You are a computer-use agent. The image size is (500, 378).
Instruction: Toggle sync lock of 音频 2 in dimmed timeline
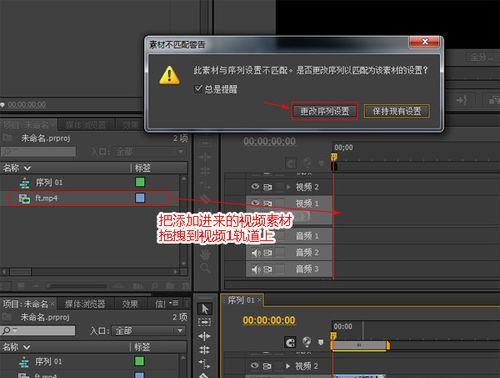pos(268,253)
